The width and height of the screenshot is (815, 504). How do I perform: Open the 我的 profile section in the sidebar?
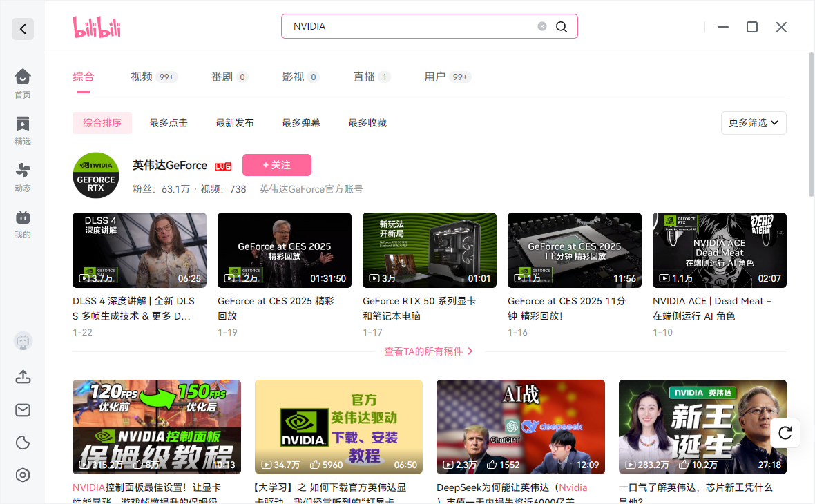click(22, 224)
